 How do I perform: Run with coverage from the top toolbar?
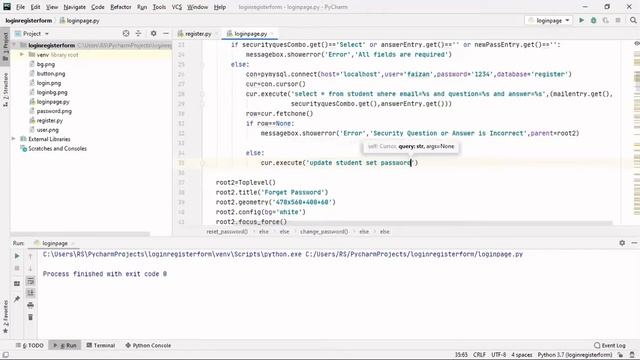606,20
